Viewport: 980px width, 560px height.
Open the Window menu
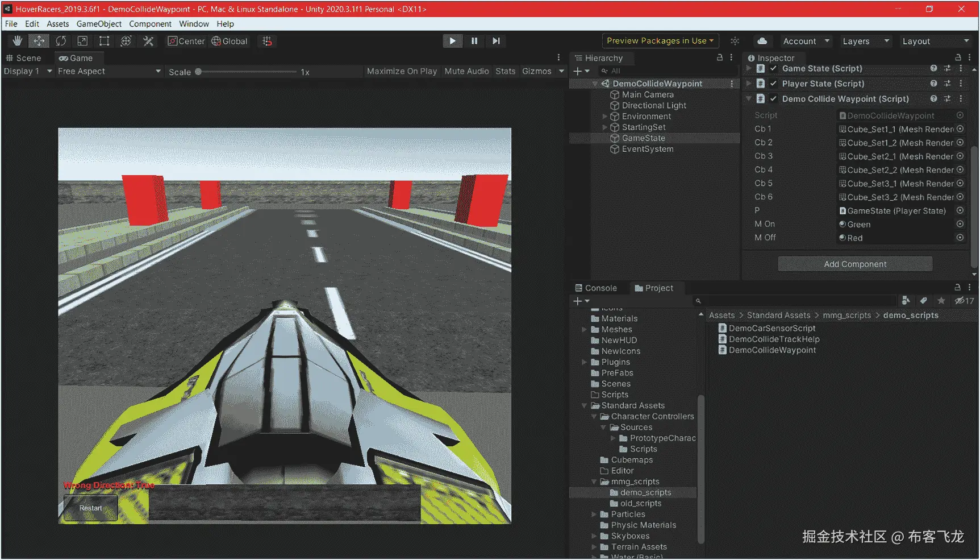(194, 24)
